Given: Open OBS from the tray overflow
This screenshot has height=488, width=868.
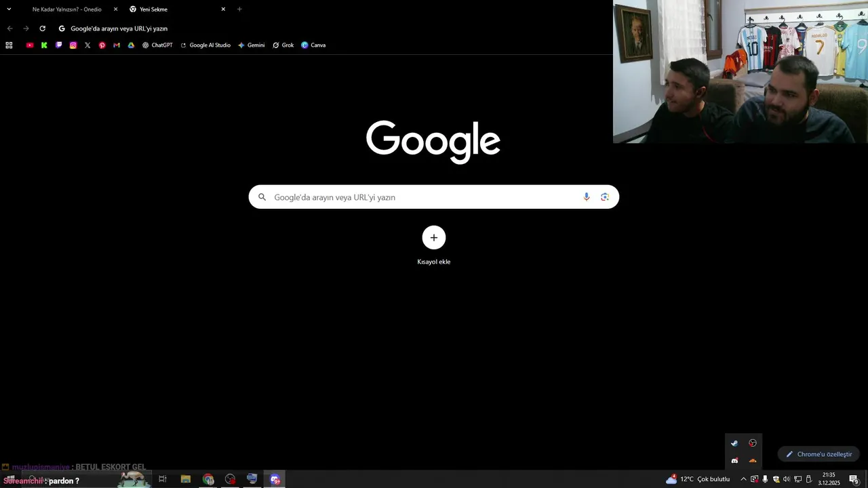Looking at the screenshot, I should pyautogui.click(x=753, y=443).
